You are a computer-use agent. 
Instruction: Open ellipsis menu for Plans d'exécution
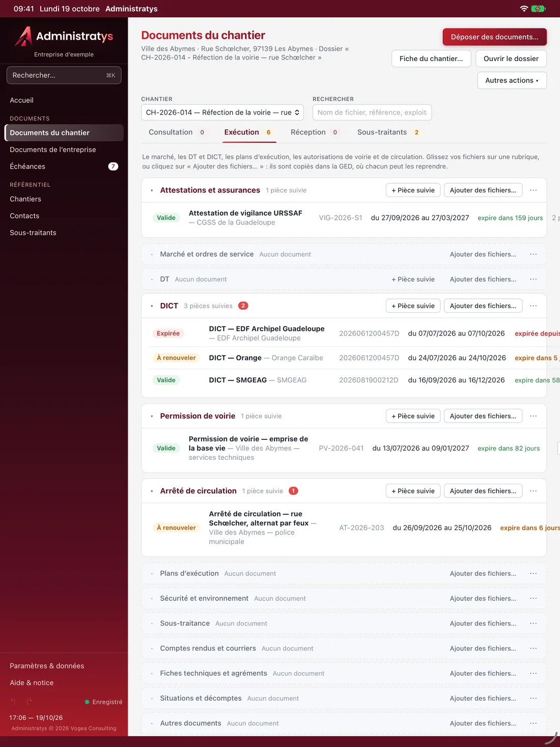tap(534, 573)
